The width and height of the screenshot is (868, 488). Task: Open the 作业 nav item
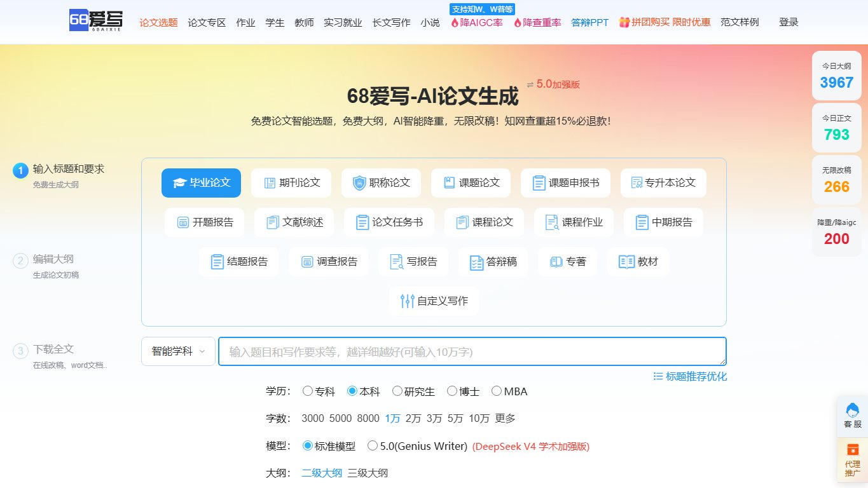245,22
